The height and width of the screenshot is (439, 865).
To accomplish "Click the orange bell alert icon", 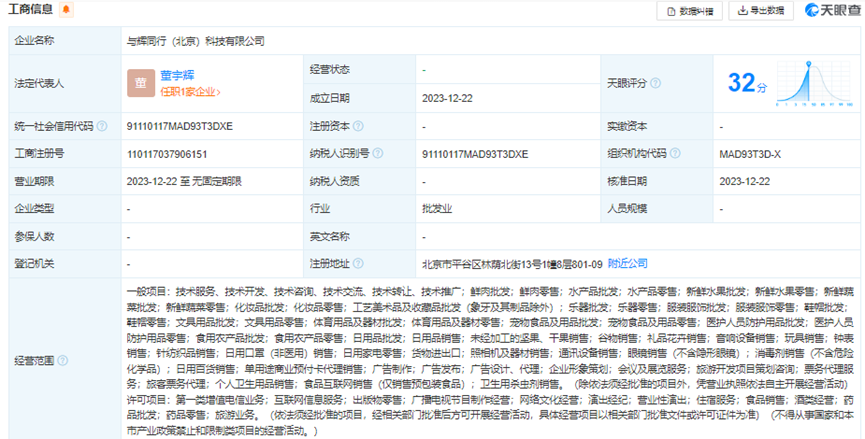I will (66, 9).
